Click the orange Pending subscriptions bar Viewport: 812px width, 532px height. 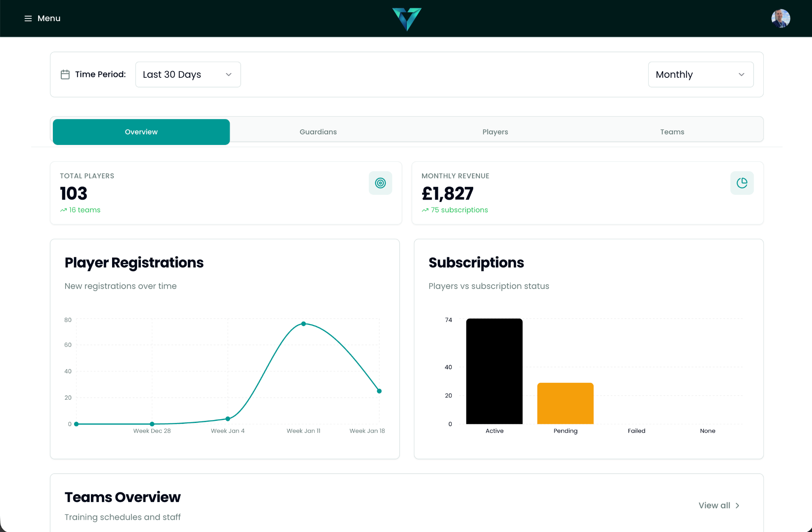(x=565, y=403)
